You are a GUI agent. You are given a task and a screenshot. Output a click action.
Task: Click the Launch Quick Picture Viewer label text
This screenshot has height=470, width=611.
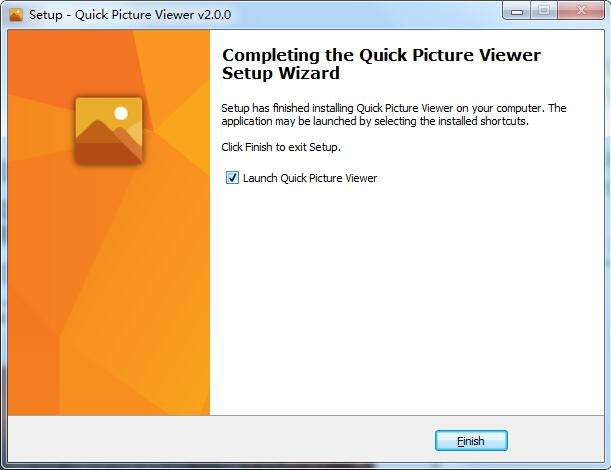[x=310, y=178]
